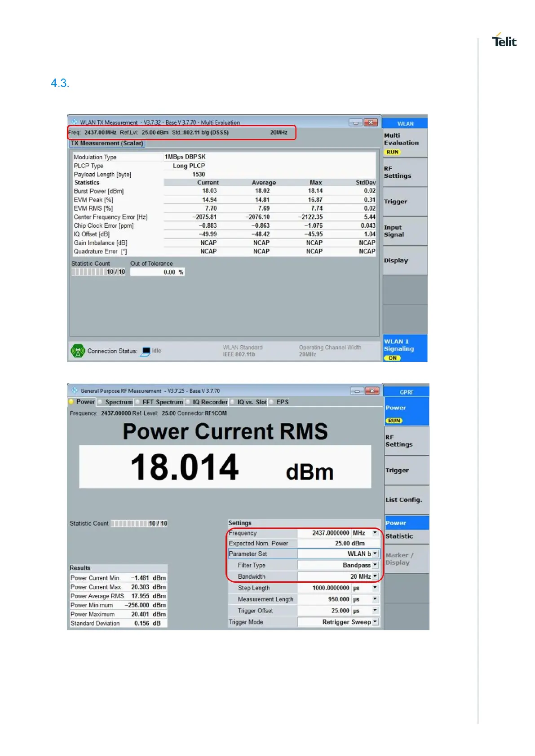Open the Filter Type Bandpass dropdown
The width and height of the screenshot is (535, 756).
pyautogui.click(x=375, y=565)
